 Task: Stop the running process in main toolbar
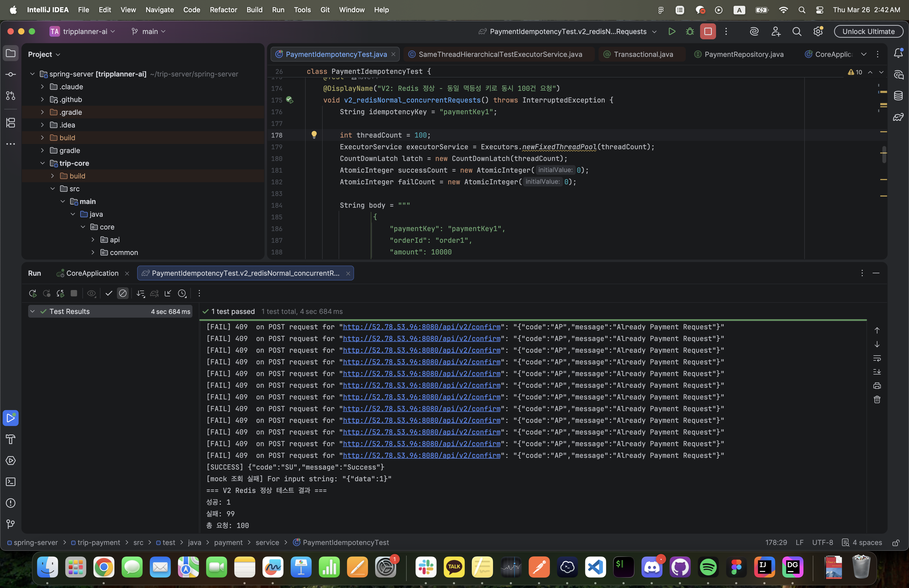(708, 32)
